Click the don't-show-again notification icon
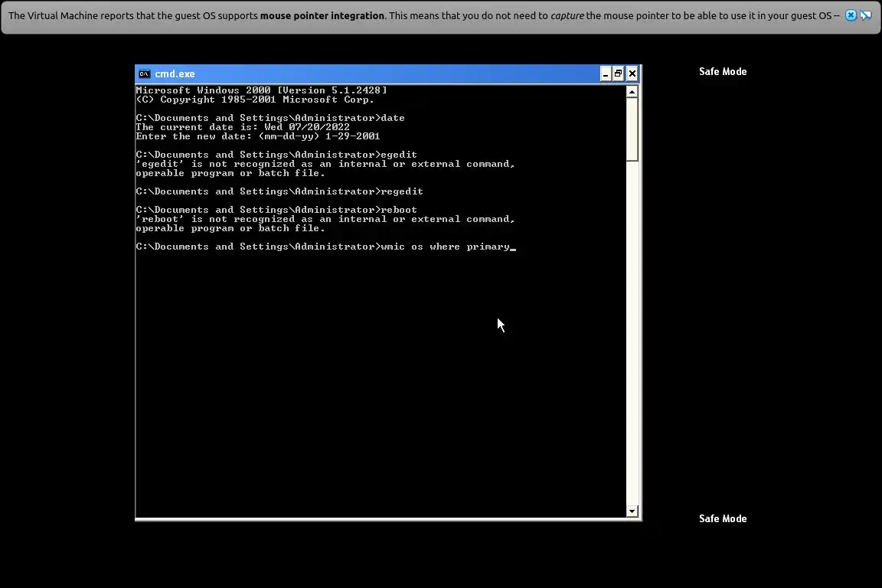Screen dimensions: 882x588 click(x=866, y=15)
